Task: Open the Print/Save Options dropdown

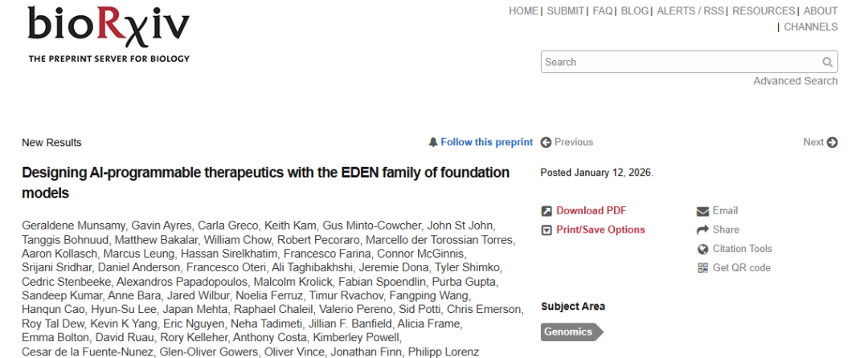Action: [600, 230]
